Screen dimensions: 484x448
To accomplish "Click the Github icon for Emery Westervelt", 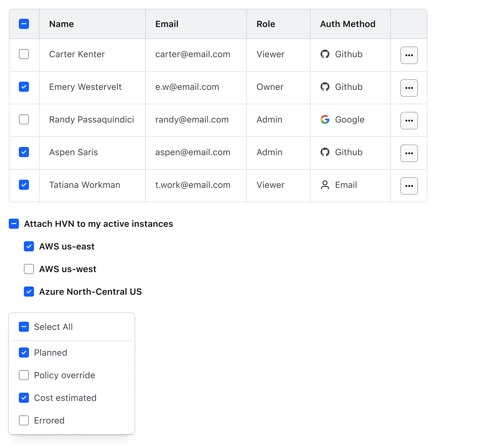I will tap(325, 87).
